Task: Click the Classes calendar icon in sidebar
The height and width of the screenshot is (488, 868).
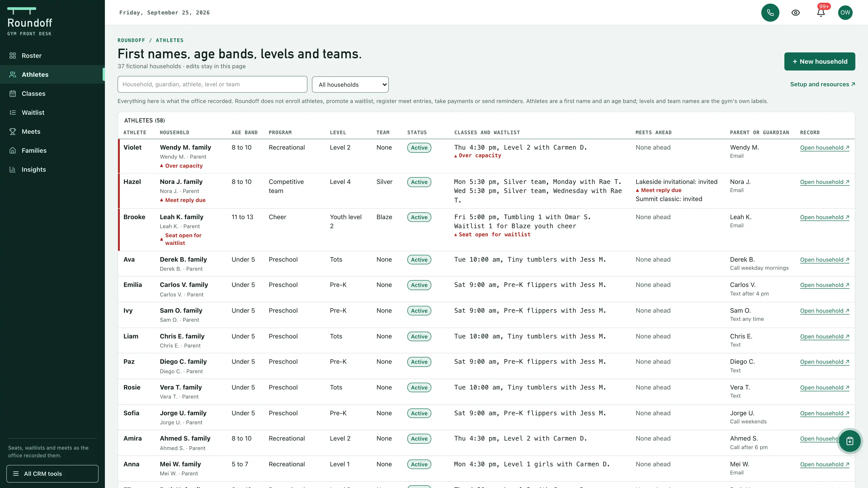Action: 12,94
